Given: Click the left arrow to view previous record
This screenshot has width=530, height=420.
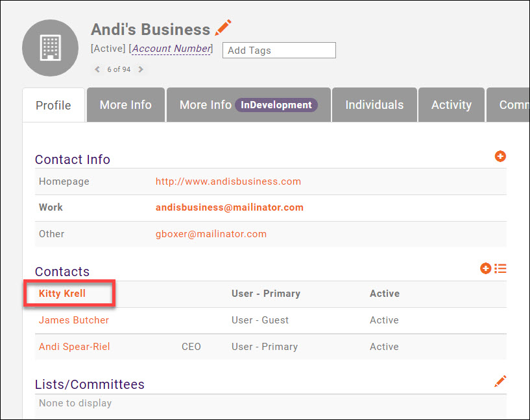Looking at the screenshot, I should [x=97, y=69].
